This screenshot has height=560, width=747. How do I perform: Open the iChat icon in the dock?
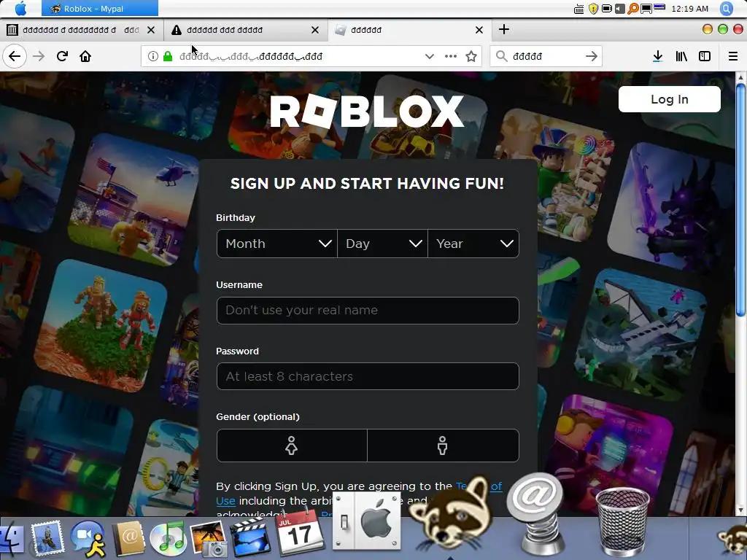click(88, 538)
